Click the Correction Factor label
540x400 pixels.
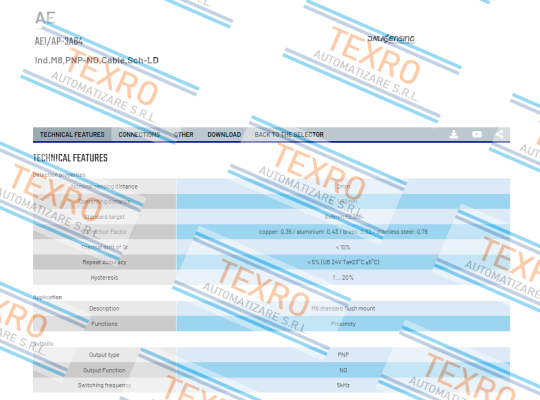click(104, 232)
